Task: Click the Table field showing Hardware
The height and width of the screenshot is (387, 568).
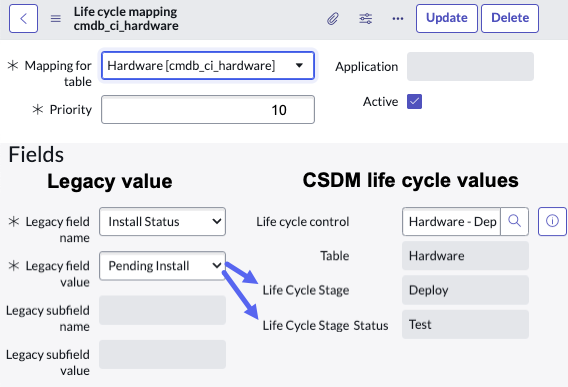Action: 465,256
